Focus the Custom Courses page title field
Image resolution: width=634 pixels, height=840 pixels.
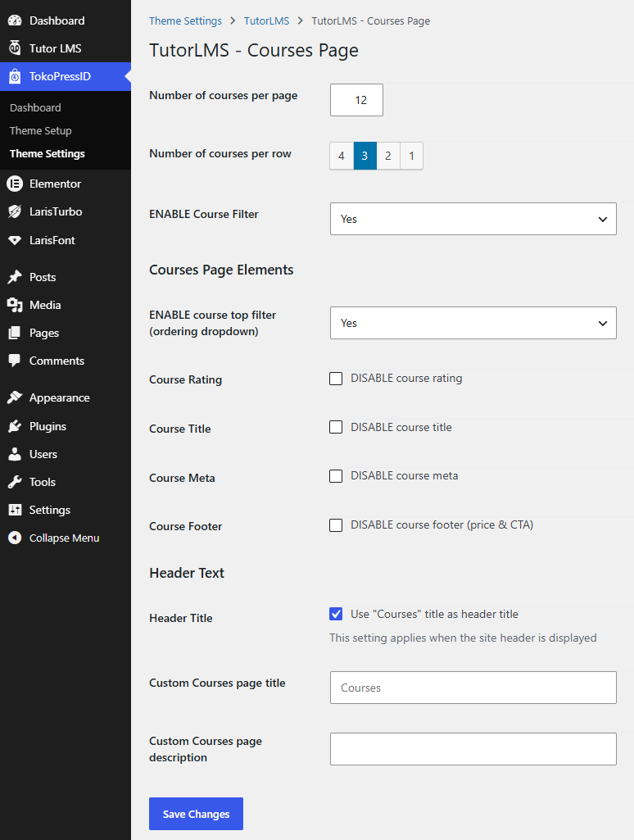pos(473,688)
